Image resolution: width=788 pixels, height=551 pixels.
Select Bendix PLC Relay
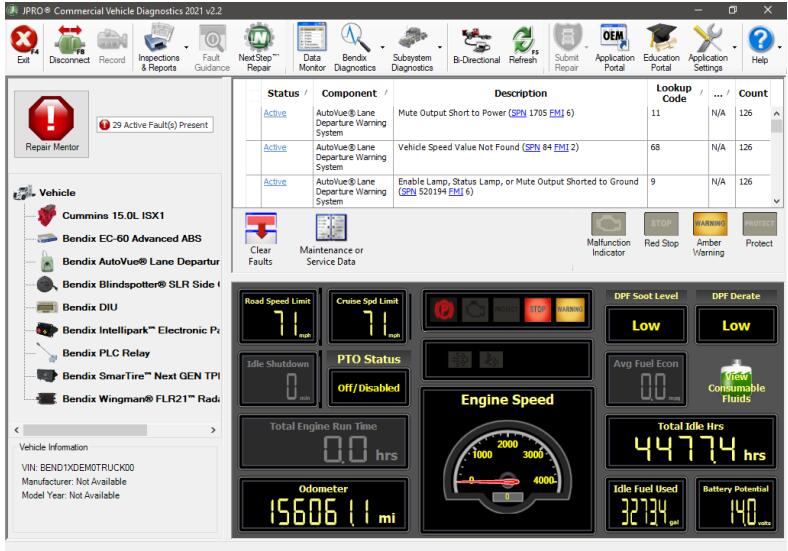click(106, 353)
